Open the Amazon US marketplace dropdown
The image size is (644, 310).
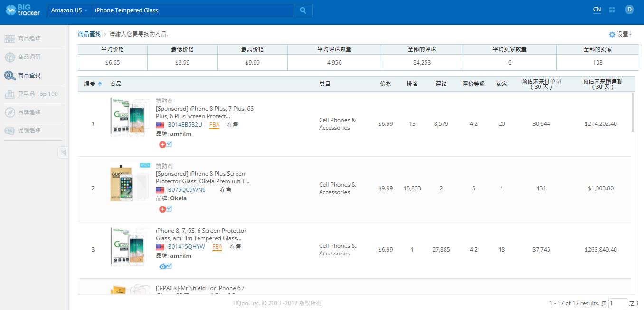(x=69, y=10)
